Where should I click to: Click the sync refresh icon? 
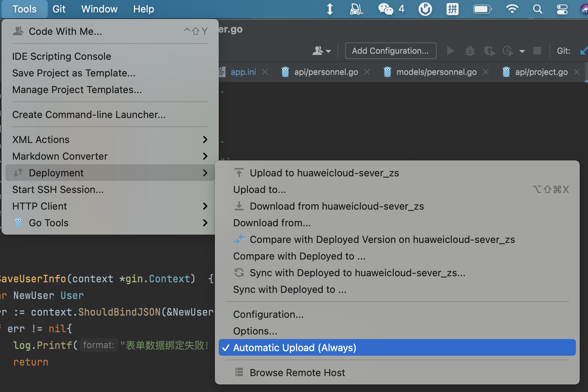coord(239,272)
